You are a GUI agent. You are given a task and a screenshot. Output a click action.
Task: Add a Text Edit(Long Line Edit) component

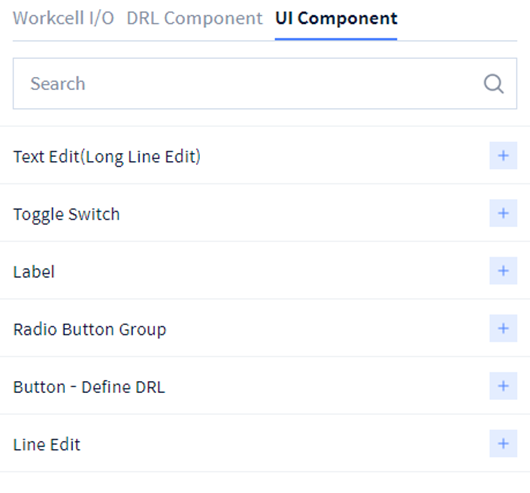point(503,155)
